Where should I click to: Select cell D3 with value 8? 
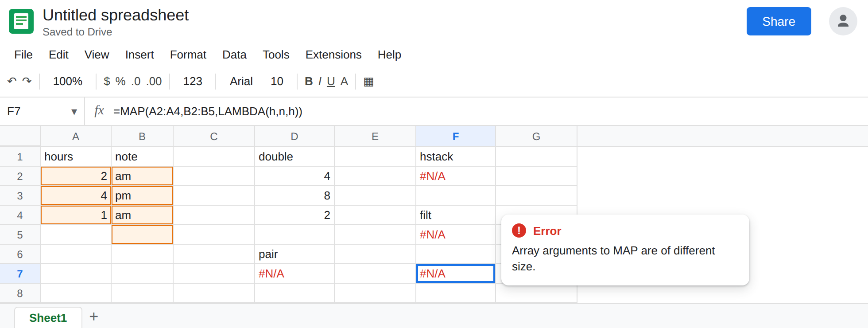point(294,196)
